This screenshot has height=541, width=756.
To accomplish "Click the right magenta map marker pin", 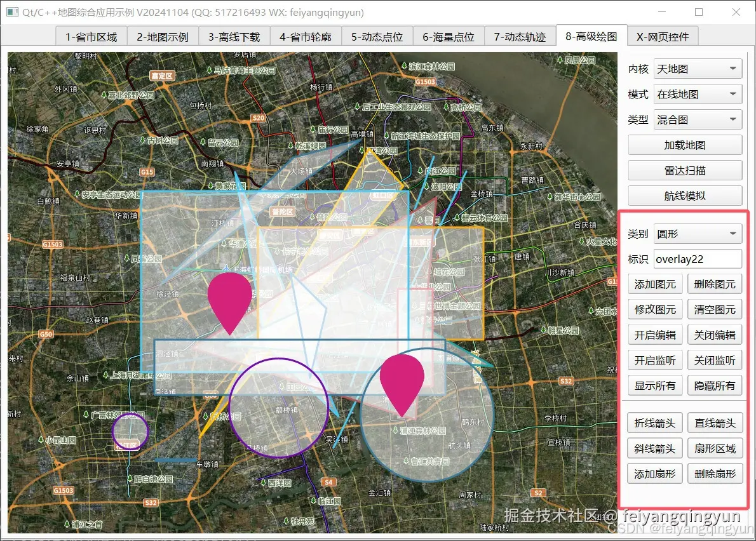I will pyautogui.click(x=402, y=380).
